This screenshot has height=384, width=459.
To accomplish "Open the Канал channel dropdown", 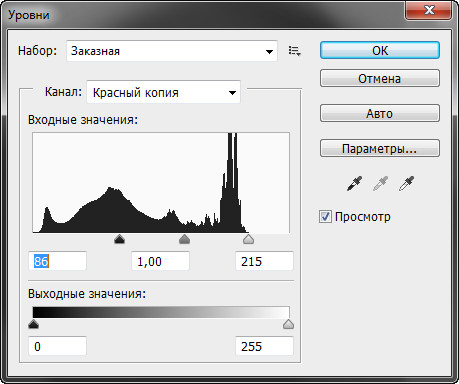I will coord(163,92).
